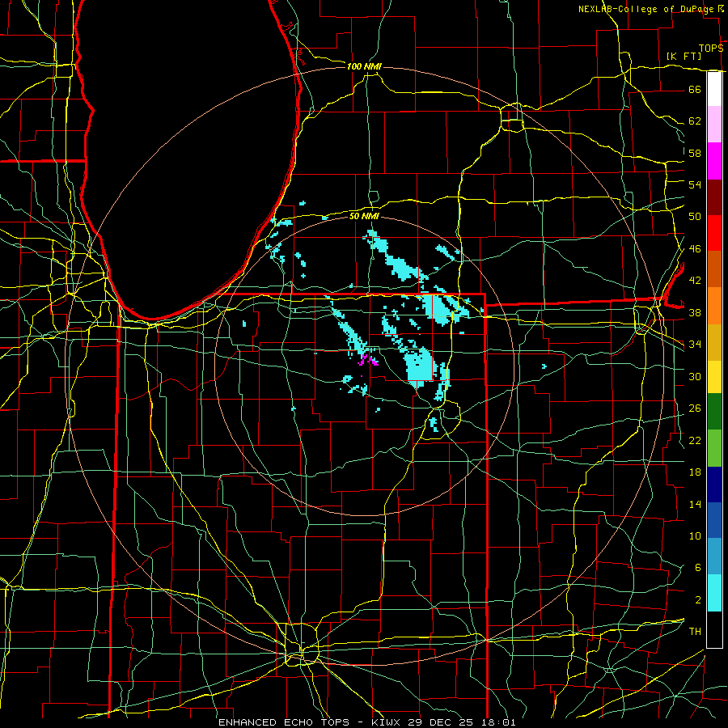The image size is (728, 728).
Task: Click the 2 legend value
Action: click(x=697, y=600)
